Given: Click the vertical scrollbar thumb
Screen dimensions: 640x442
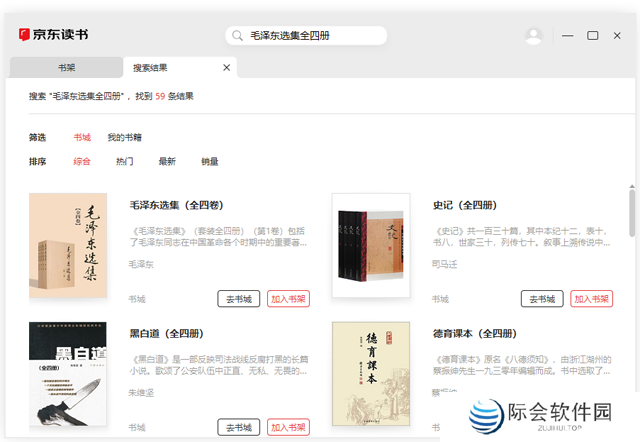Looking at the screenshot, I should pyautogui.click(x=632, y=213).
